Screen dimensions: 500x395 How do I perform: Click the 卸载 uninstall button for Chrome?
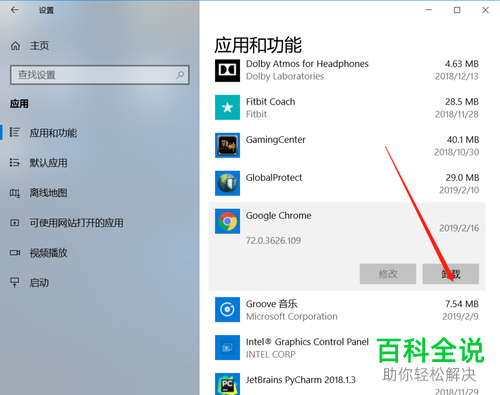451,274
